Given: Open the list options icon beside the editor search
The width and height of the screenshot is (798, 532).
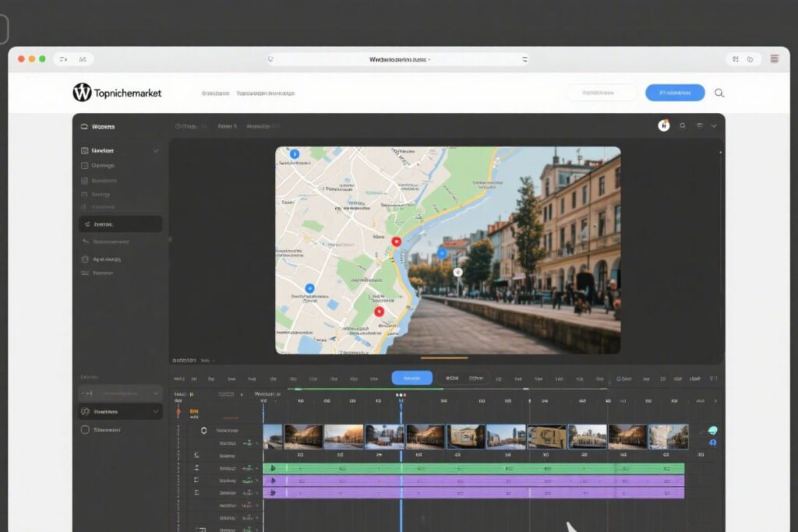Looking at the screenshot, I should (700, 125).
